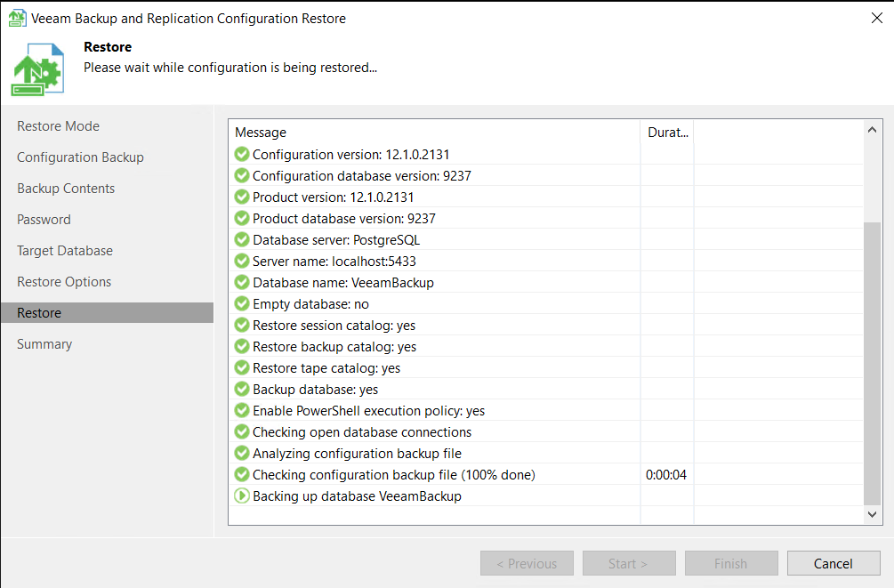894x588 pixels.
Task: Click the check icon beside Checking open database connections
Action: (x=242, y=432)
